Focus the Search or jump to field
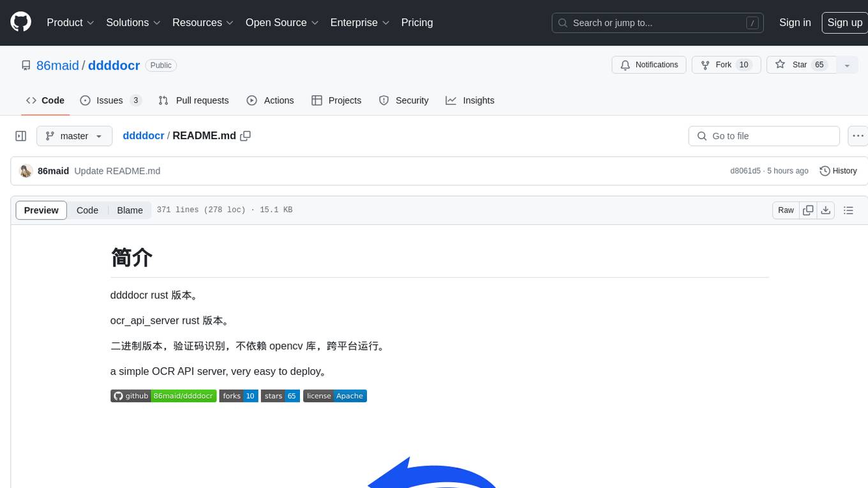 (659, 23)
